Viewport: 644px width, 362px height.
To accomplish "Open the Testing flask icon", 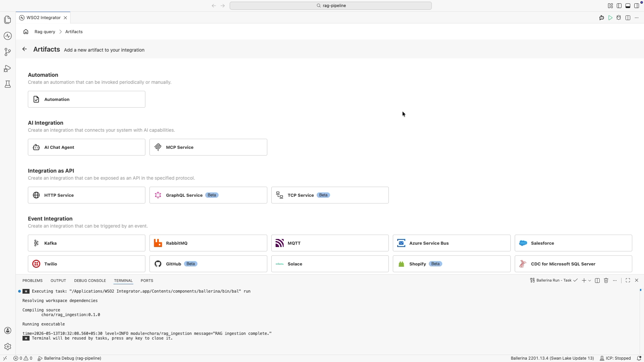I will 8,84.
